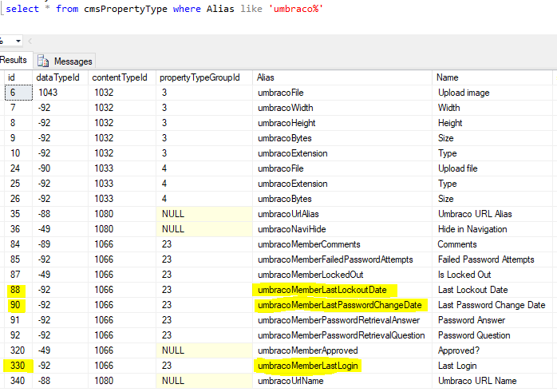Click the umbracoMemberLastLockoutDate alias cell
Viewport: 557px width, 392px height.
[342, 290]
